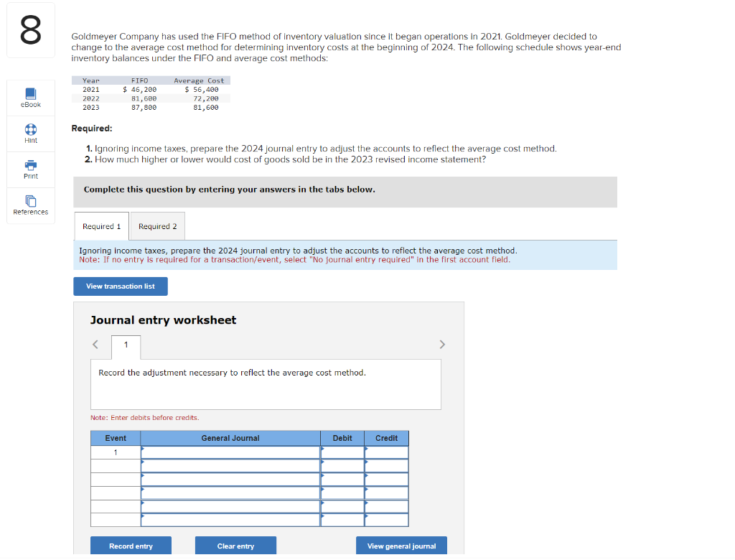Select the Required 1 tab

click(x=100, y=225)
